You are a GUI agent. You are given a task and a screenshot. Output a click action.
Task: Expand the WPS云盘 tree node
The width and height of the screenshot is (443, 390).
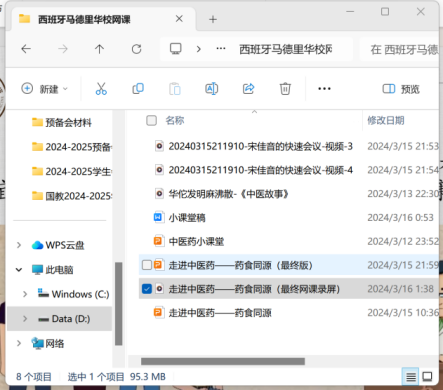(x=19, y=245)
